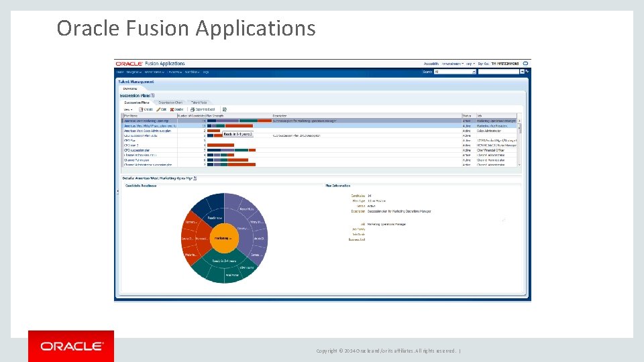Click the Plan Strength column header
644x362 pixels.
pos(239,116)
